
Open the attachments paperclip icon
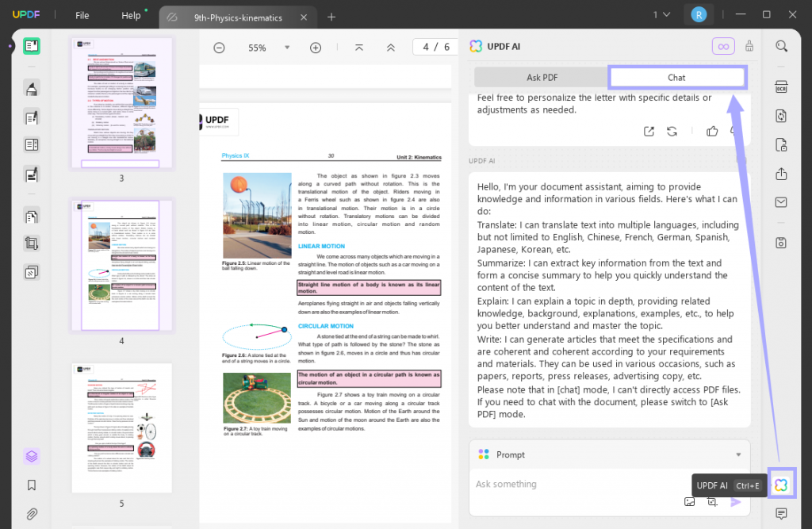pyautogui.click(x=32, y=513)
